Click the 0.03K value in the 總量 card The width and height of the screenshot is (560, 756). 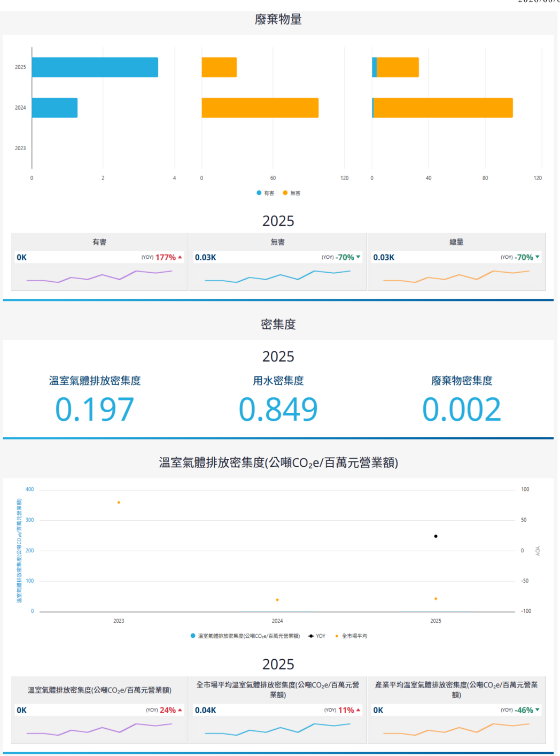tap(384, 257)
